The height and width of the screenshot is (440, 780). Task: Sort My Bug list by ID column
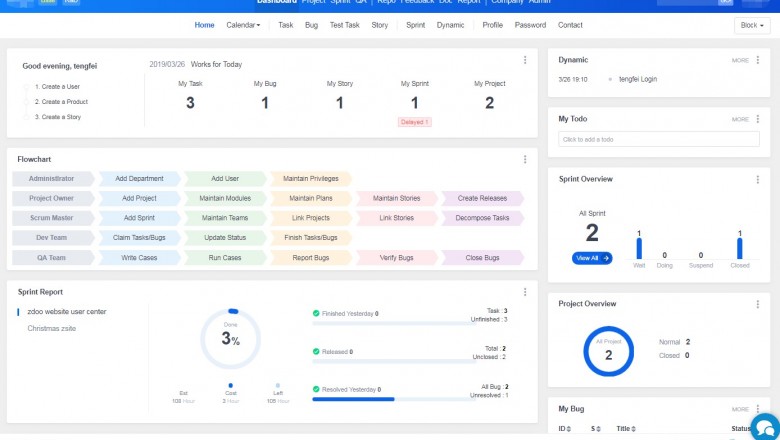point(564,428)
